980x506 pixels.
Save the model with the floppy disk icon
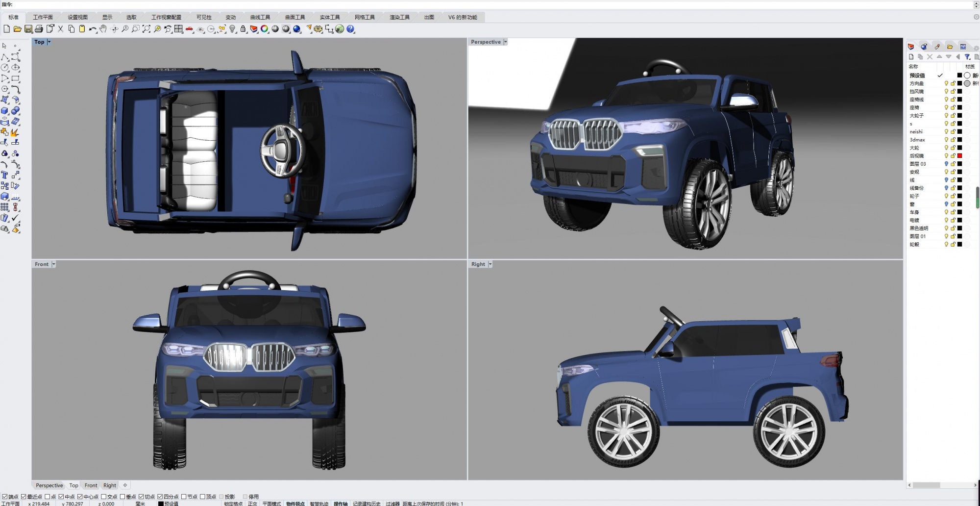click(28, 29)
